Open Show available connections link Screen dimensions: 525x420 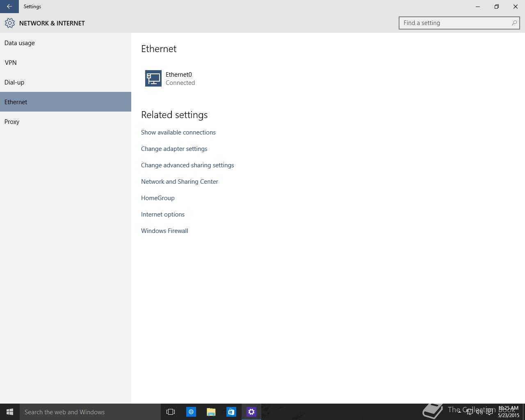178,132
